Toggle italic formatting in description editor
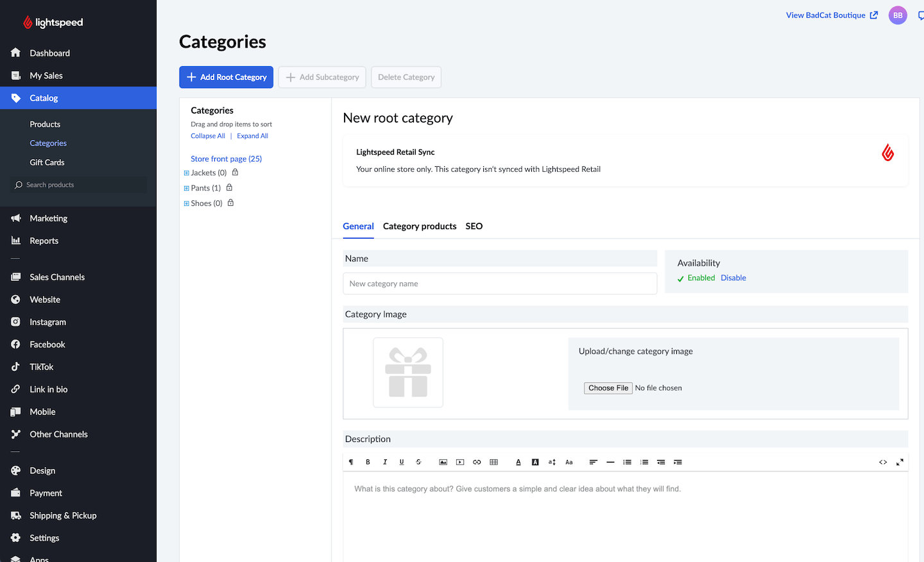 [x=385, y=462]
